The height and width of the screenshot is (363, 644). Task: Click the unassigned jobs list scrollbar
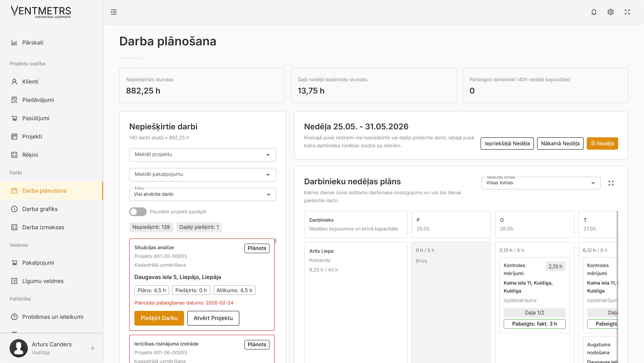[x=275, y=241]
